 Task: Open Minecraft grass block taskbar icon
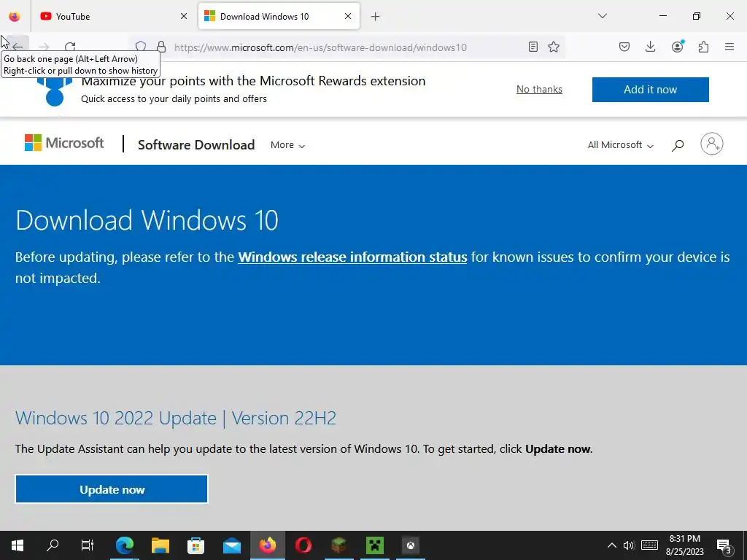[338, 545]
